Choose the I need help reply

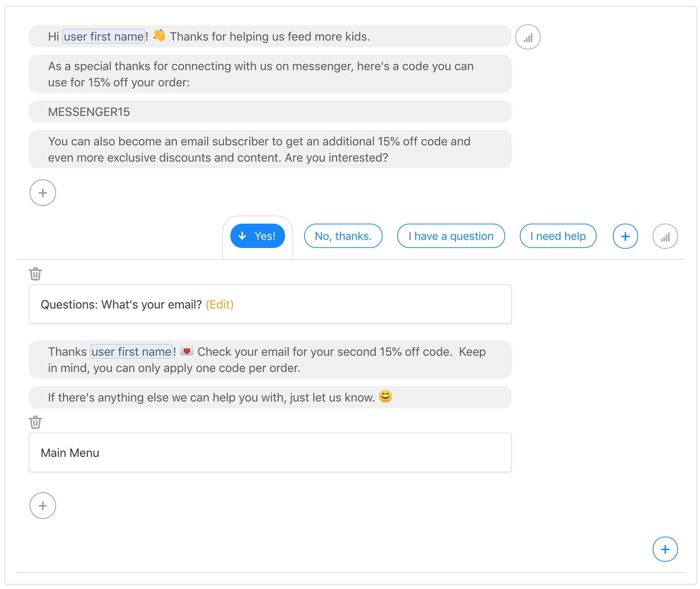(558, 236)
